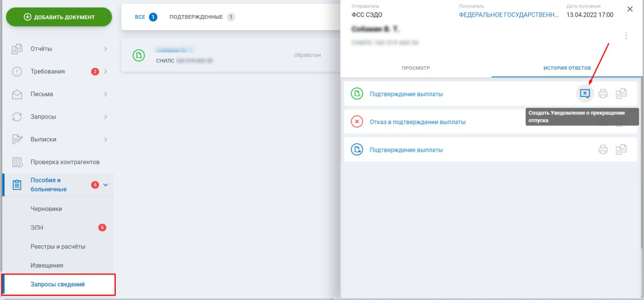Print the last Подтверждение выплаты response
The height and width of the screenshot is (300, 644).
point(603,149)
